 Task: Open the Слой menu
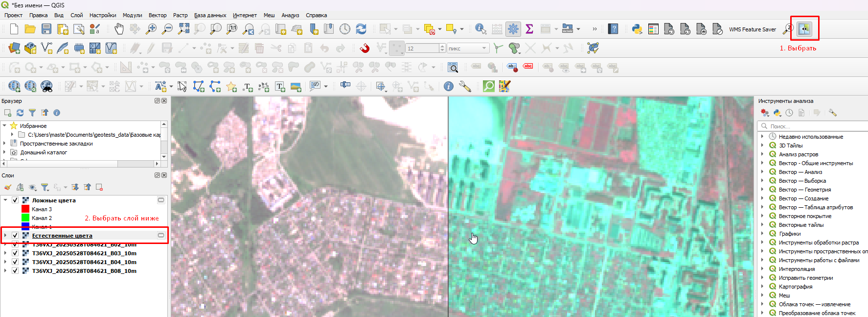(77, 15)
